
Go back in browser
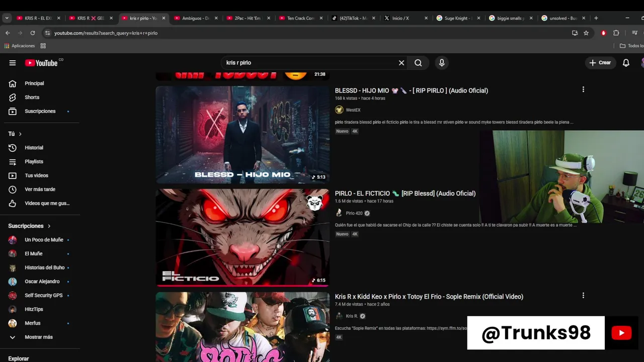click(8, 33)
